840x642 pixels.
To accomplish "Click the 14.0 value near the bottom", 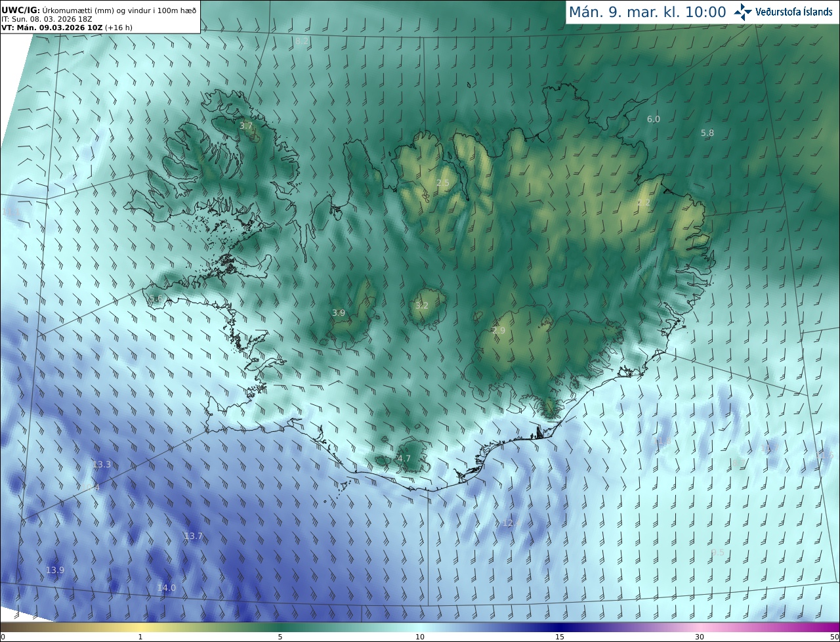I will click(x=167, y=588).
